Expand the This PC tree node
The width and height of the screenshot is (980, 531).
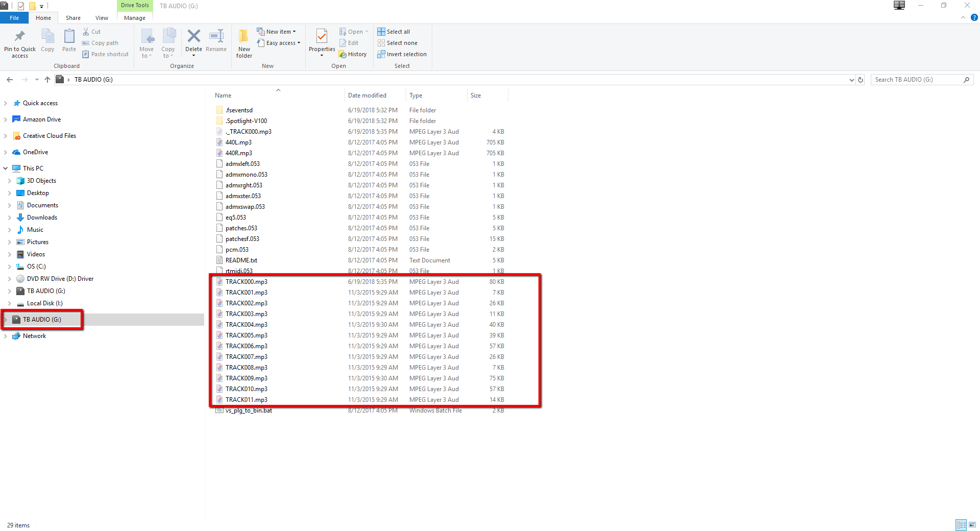coord(5,168)
